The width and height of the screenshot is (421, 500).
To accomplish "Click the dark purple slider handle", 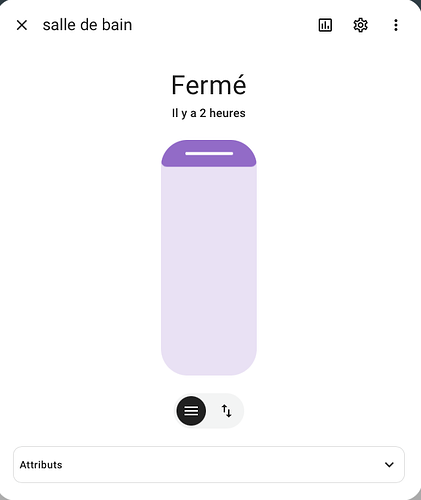I will click(209, 153).
